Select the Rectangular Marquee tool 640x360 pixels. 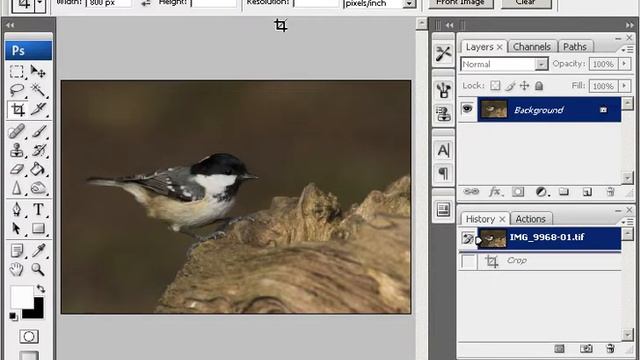pyautogui.click(x=17, y=71)
